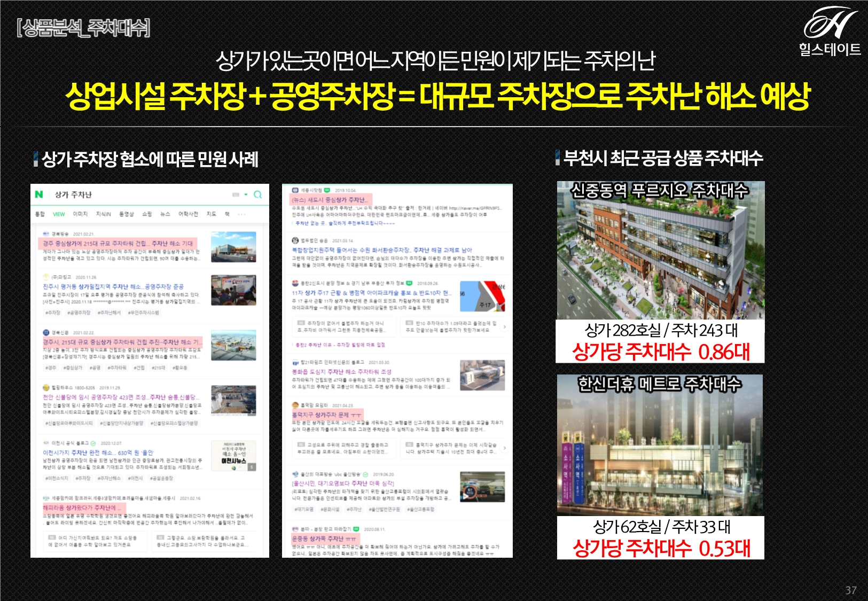
Task: Click the 흥덕맘 모임터 profile icon
Action: point(295,405)
